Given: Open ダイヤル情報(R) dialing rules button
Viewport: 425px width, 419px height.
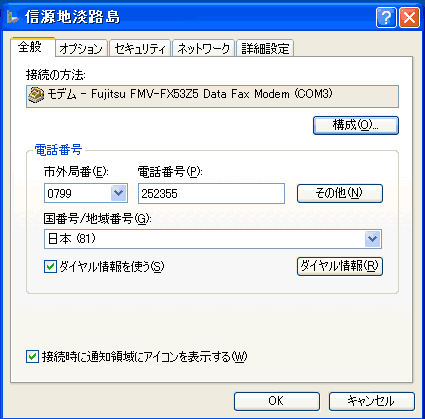Looking at the screenshot, I should (340, 266).
